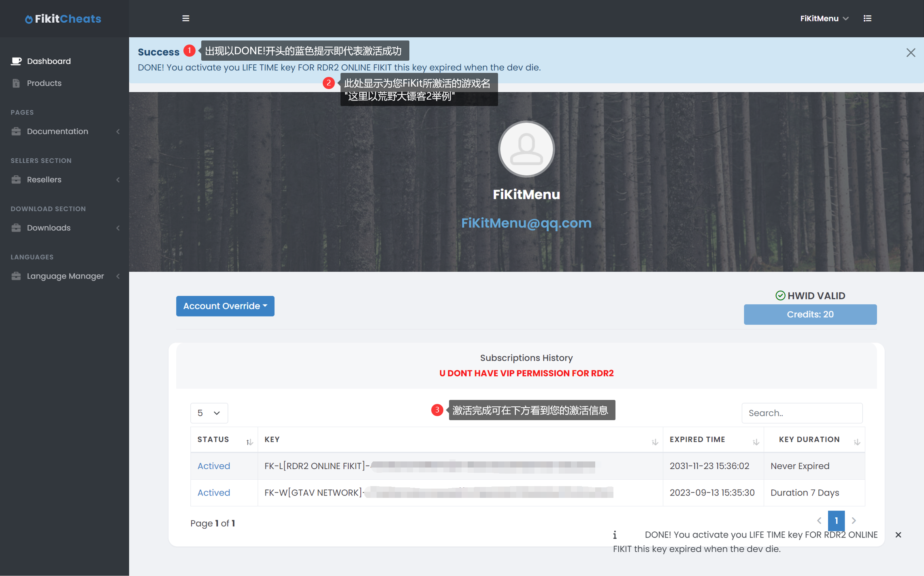Sort table by Expired Time column
924x576 pixels.
coord(756,442)
